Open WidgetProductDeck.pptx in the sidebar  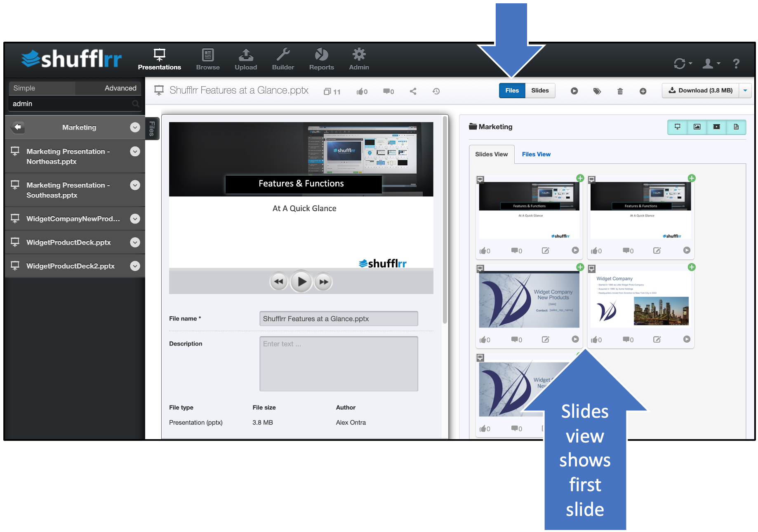pos(68,242)
